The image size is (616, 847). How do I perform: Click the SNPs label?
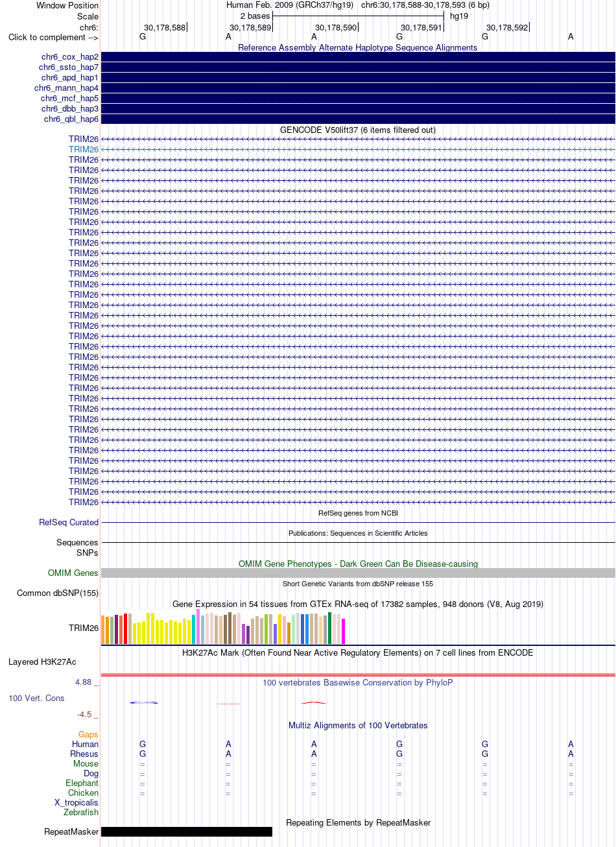(88, 553)
